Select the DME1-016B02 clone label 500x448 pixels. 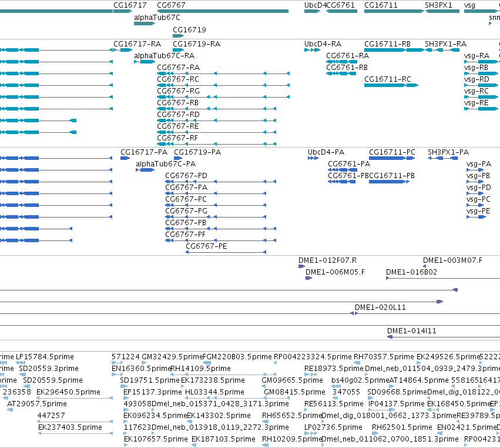[x=411, y=272]
